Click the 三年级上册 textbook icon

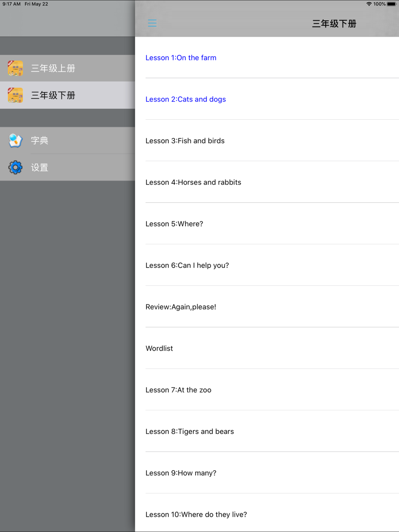pos(15,68)
